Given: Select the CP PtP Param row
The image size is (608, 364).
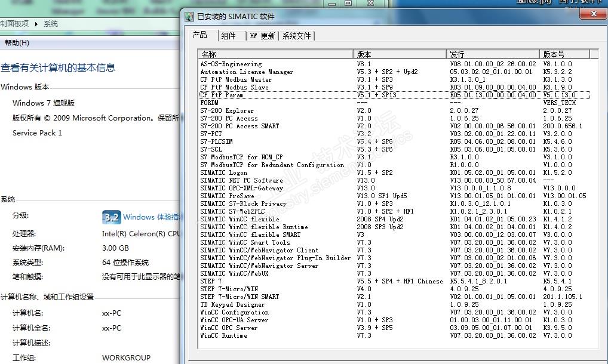Looking at the screenshot, I should (394, 95).
